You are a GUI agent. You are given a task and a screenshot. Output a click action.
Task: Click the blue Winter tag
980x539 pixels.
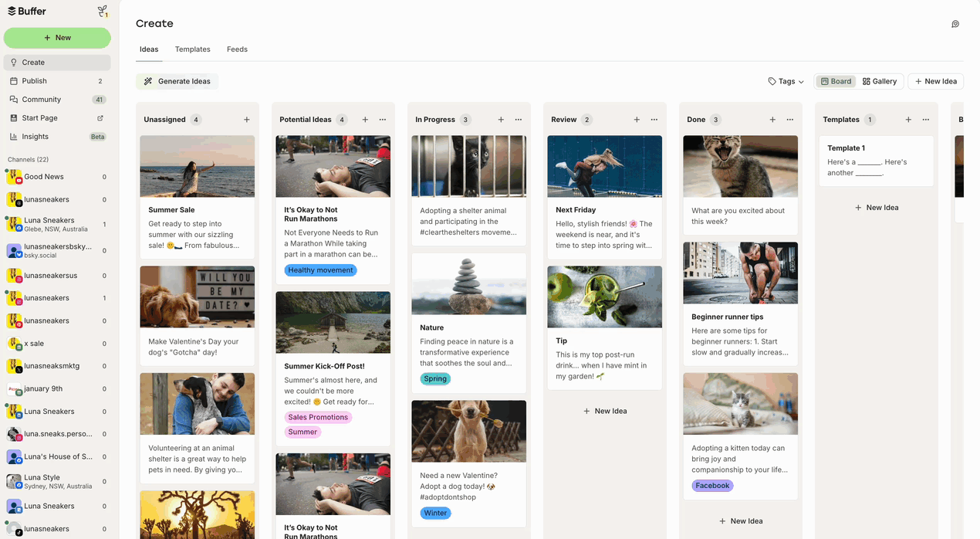coord(435,513)
